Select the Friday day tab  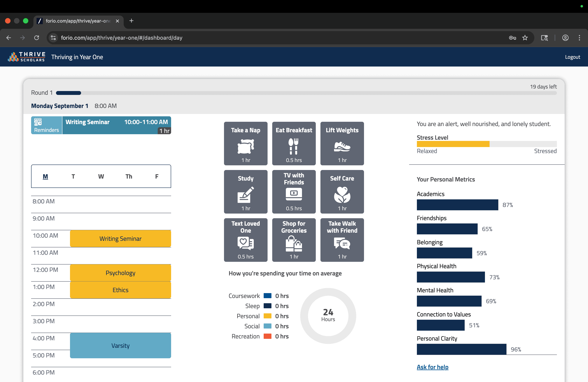pos(157,176)
